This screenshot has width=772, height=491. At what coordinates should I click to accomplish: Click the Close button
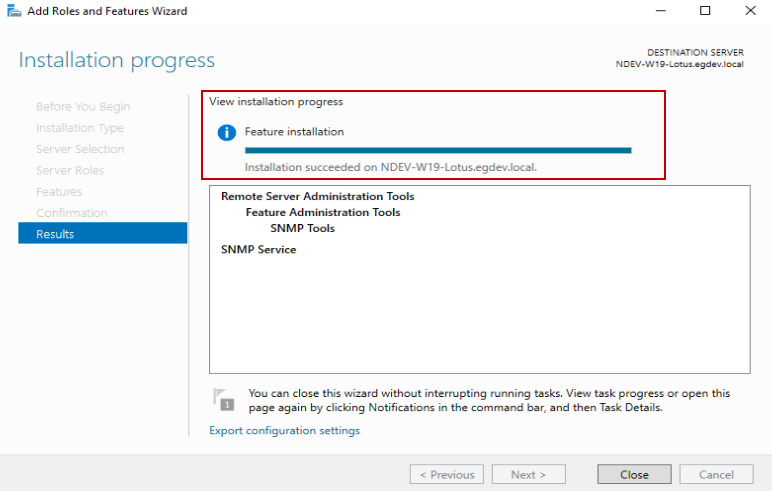point(634,474)
